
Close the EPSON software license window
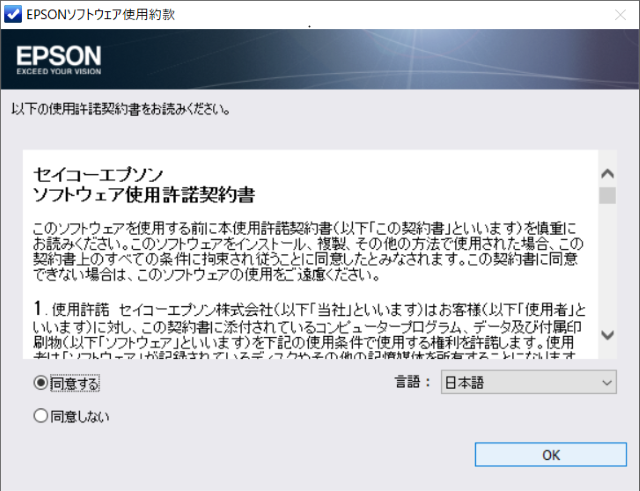coord(620,15)
